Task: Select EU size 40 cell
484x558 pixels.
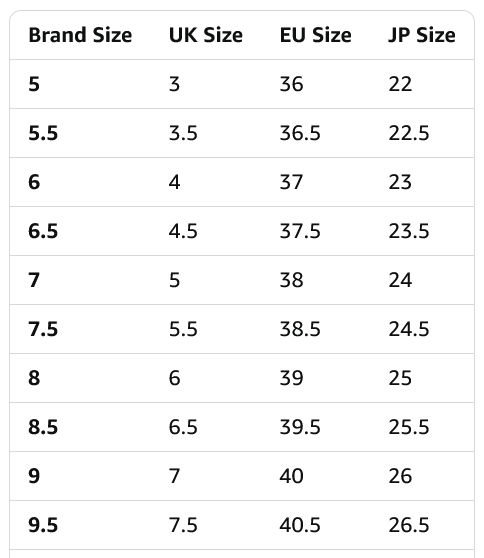Action: pyautogui.click(x=291, y=476)
